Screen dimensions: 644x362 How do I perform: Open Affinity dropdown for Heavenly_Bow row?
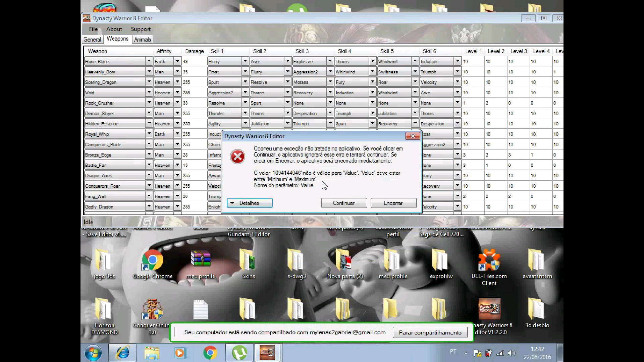[177, 72]
